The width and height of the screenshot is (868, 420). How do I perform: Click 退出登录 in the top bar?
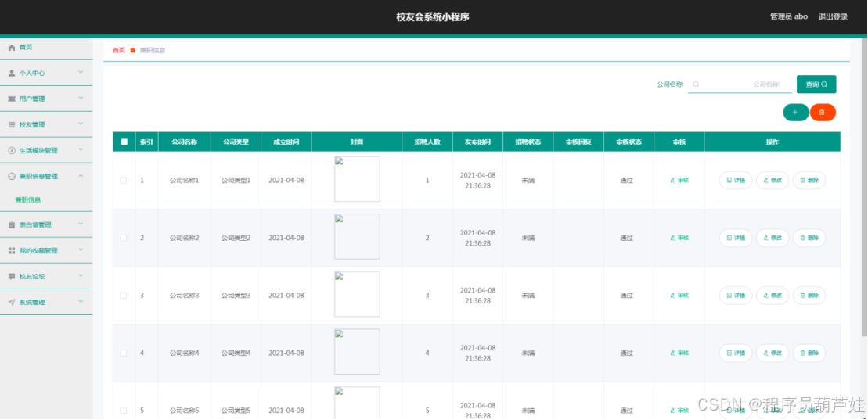(x=833, y=16)
